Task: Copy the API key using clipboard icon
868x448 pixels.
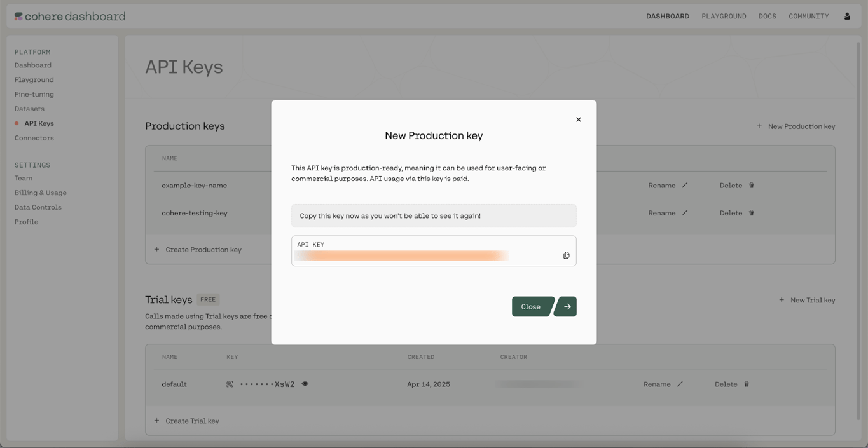Action: click(x=566, y=255)
